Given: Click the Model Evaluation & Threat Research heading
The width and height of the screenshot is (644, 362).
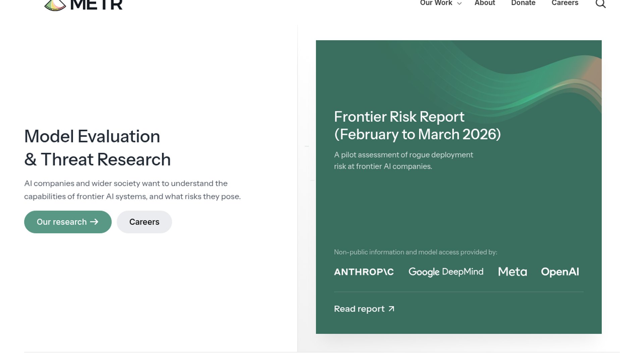Looking at the screenshot, I should point(97,148).
